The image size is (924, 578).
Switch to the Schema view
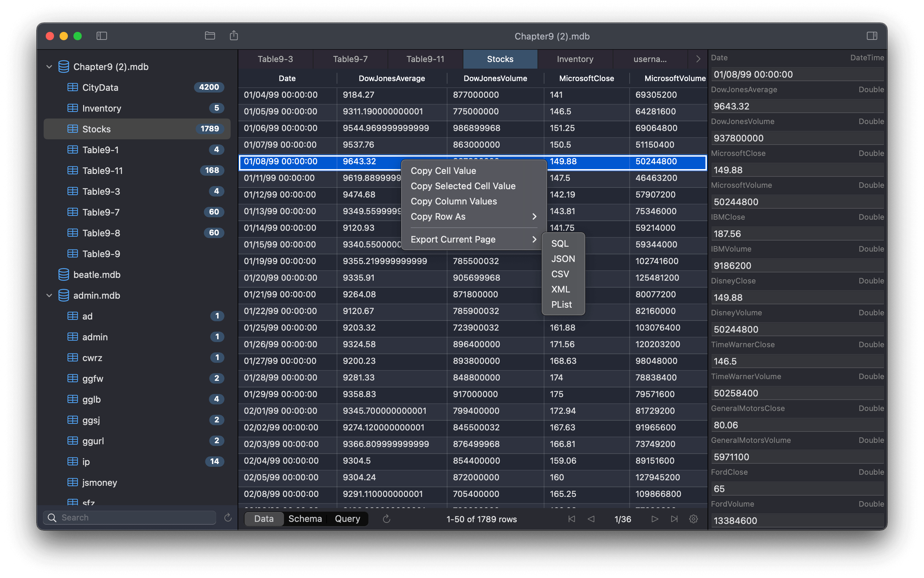pyautogui.click(x=305, y=519)
